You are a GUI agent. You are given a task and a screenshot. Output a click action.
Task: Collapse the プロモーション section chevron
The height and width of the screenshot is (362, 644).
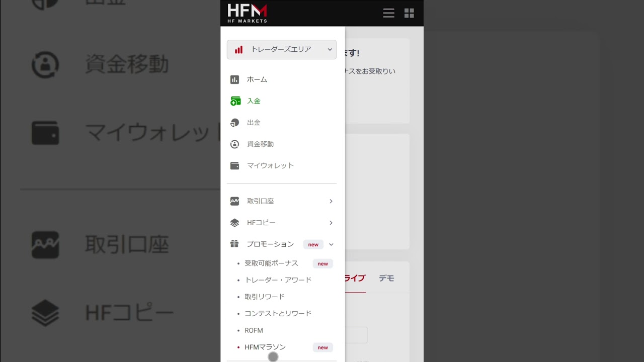tap(331, 244)
